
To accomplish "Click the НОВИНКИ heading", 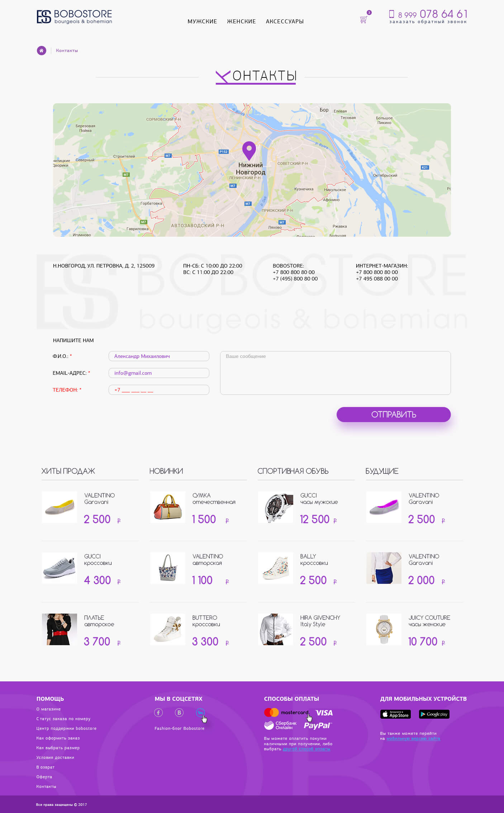I will coord(166,471).
